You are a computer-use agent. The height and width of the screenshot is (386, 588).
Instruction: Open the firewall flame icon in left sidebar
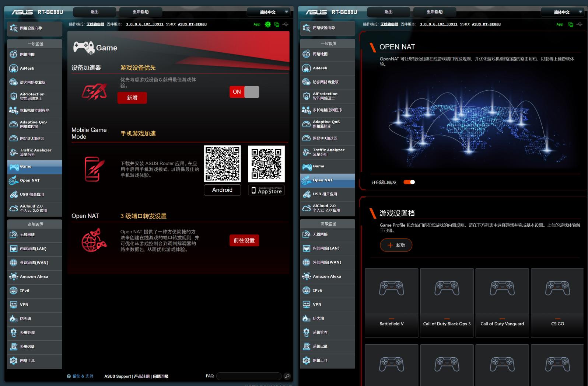(14, 319)
